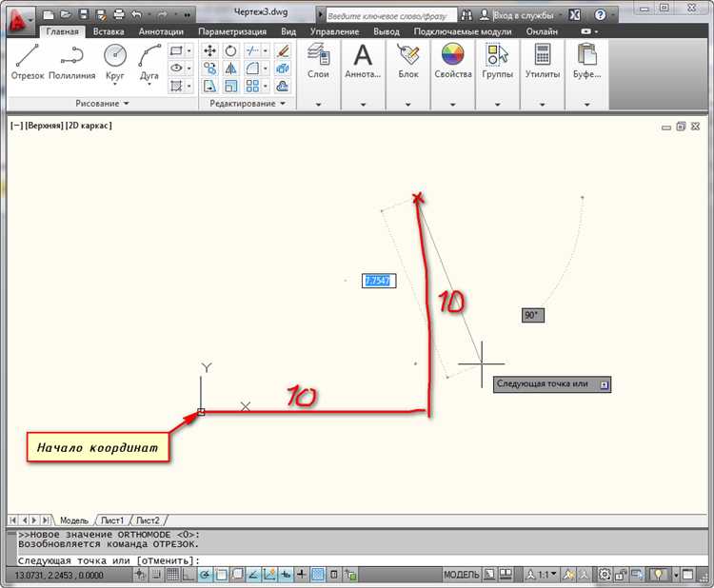Toggle ortho mode in status bar
Screen dimensions: 714x588
coord(188,575)
